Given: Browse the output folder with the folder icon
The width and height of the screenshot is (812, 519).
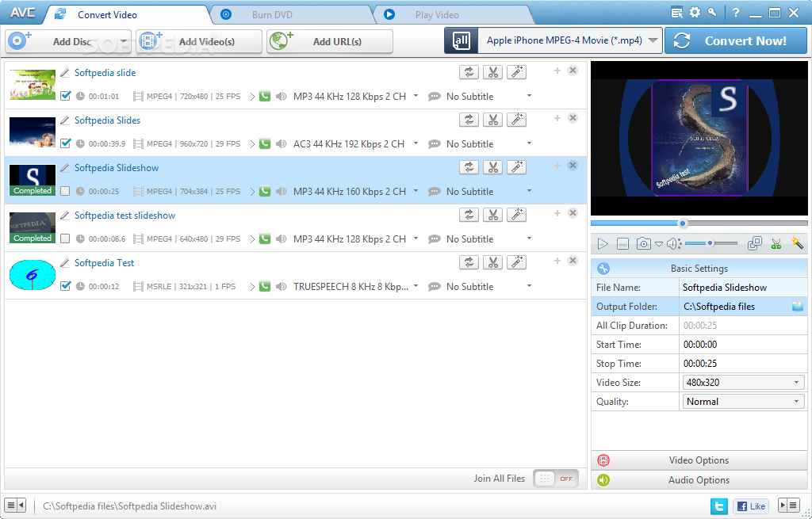Looking at the screenshot, I should pyautogui.click(x=798, y=307).
